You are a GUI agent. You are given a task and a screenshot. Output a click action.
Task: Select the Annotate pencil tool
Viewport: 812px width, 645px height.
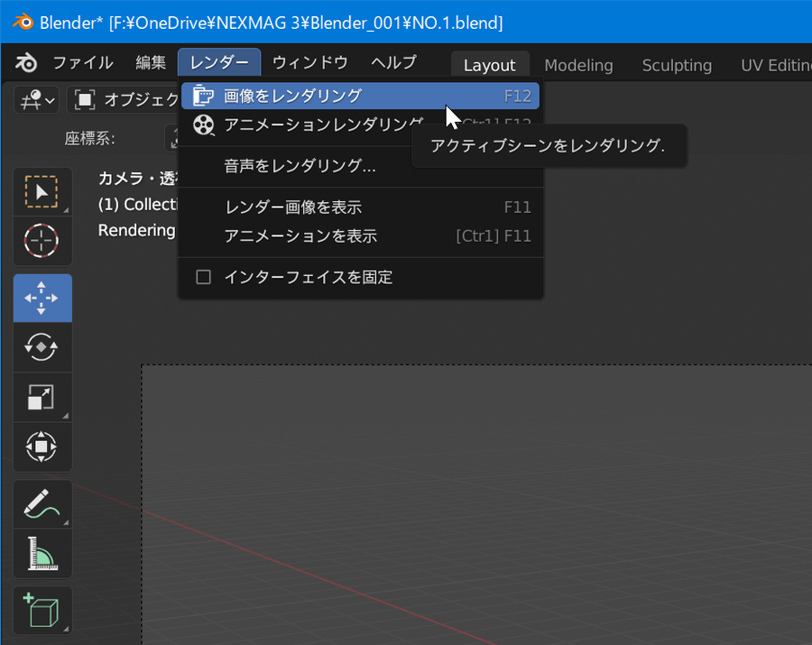pos(42,504)
